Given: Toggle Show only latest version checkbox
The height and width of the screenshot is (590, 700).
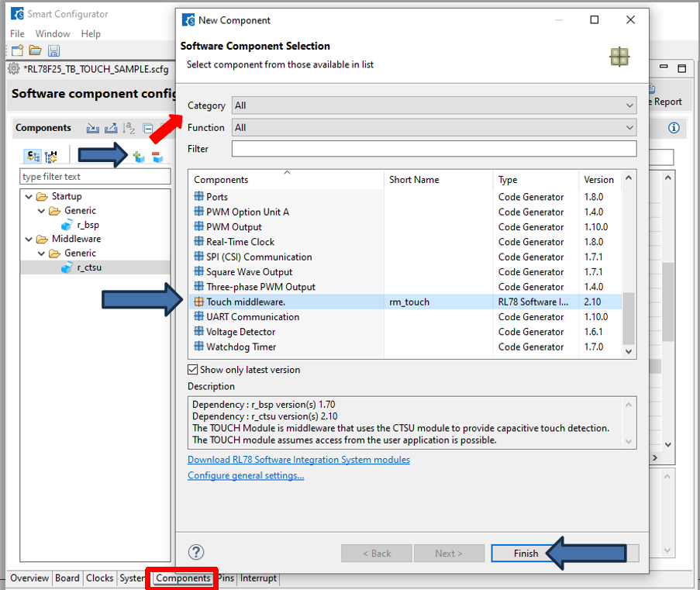Looking at the screenshot, I should point(193,370).
